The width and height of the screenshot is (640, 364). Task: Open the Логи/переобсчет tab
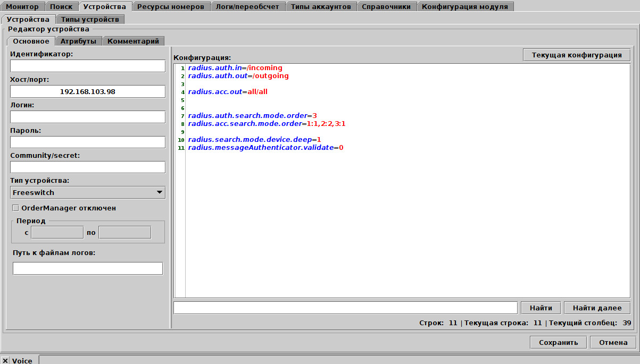[247, 7]
